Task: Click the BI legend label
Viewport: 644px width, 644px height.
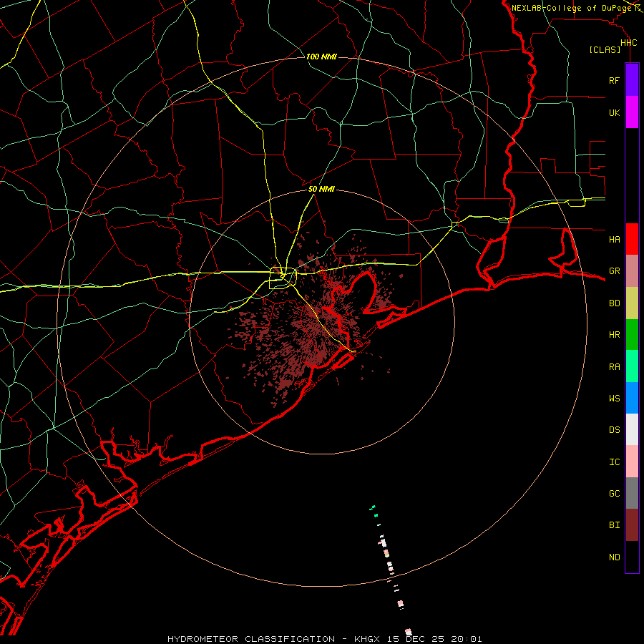Action: click(x=614, y=525)
